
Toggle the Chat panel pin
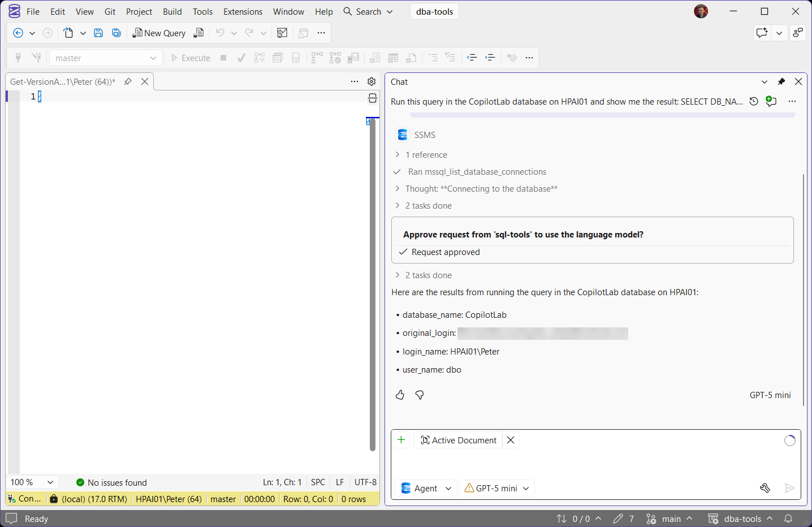(x=781, y=81)
